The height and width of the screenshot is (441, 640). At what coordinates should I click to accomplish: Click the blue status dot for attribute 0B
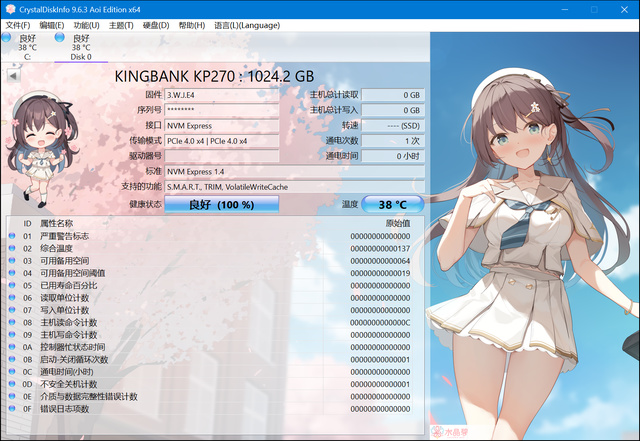click(12, 359)
